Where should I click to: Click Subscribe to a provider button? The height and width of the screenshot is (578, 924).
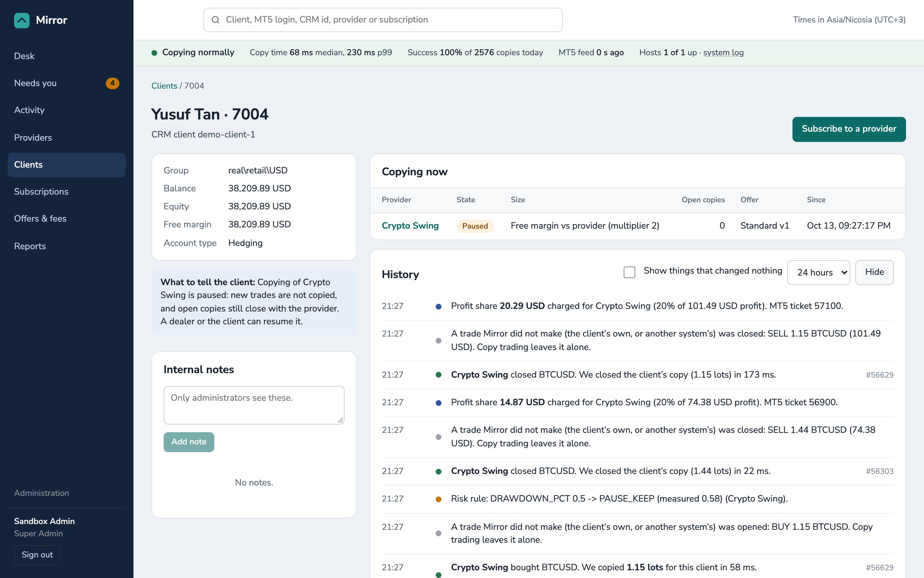(849, 129)
